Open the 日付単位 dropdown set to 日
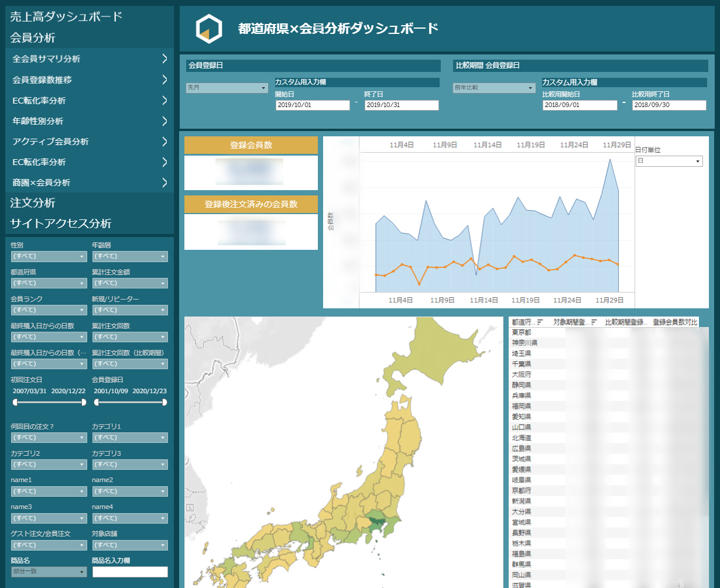Screen dimensions: 720x588 pos(668,161)
